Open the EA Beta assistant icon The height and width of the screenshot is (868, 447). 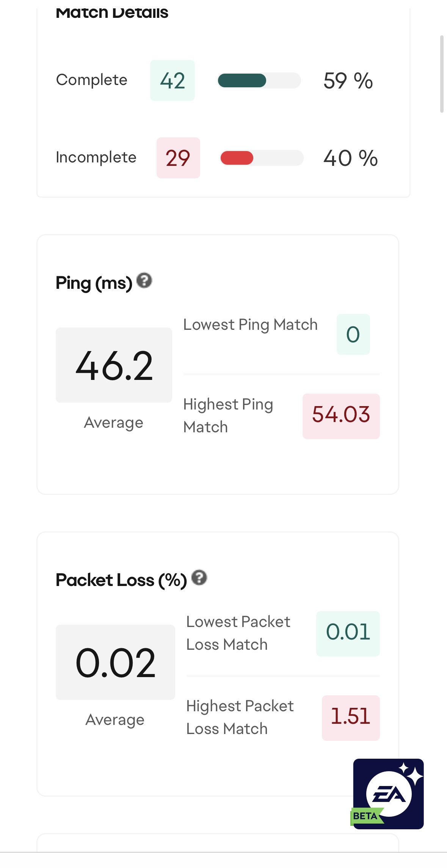pos(388,794)
